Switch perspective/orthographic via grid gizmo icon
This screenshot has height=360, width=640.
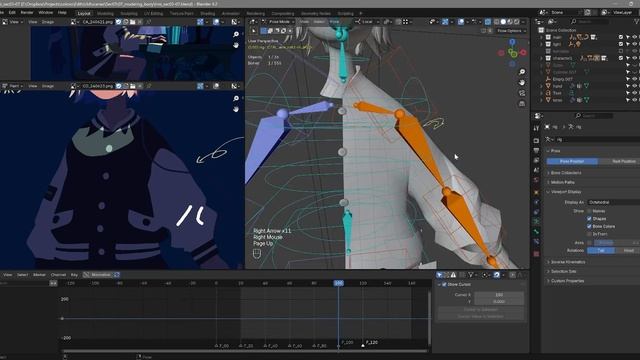[x=522, y=104]
